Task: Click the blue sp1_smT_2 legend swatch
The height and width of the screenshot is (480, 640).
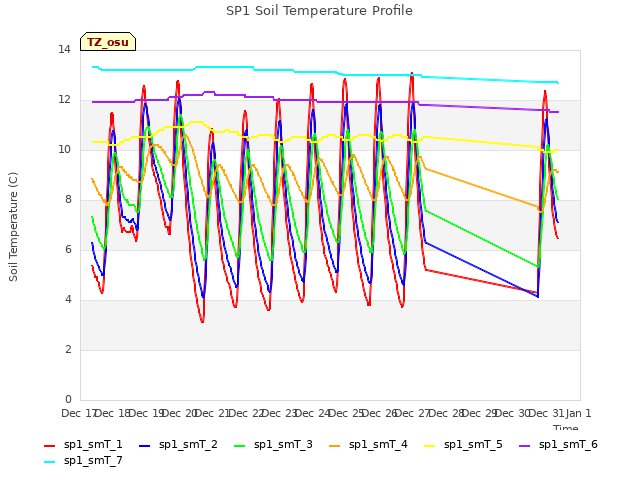Action: click(x=144, y=446)
